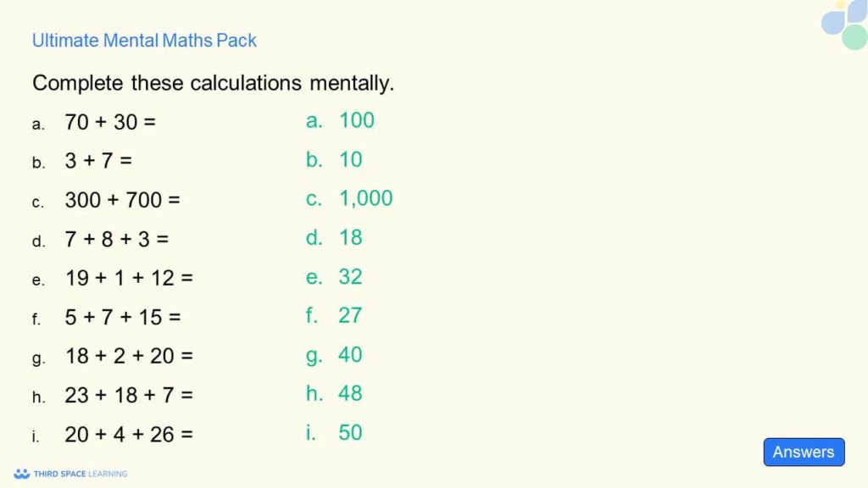Click the green answer 100
868x488 pixels.
click(356, 120)
